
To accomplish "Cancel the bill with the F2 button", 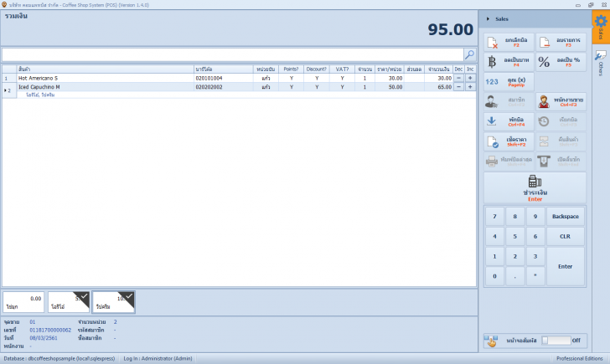I will click(509, 43).
